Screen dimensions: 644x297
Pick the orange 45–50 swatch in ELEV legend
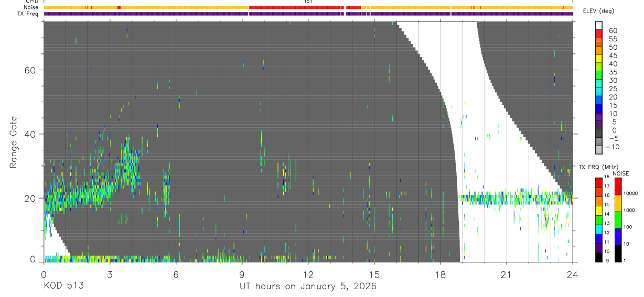[x=599, y=51]
